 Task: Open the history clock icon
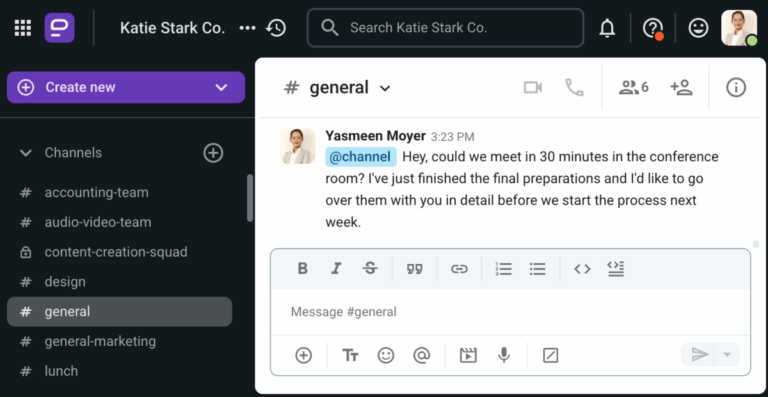[x=276, y=28]
